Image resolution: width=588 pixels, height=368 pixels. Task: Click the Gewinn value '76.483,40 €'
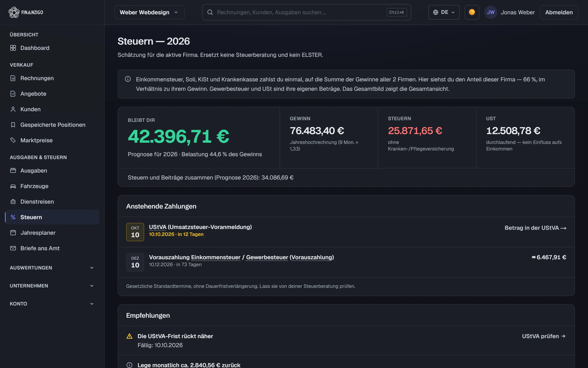[317, 131]
